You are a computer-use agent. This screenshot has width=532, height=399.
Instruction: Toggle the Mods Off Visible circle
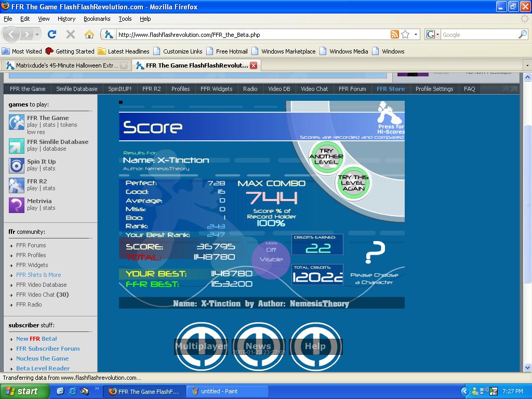tap(271, 259)
